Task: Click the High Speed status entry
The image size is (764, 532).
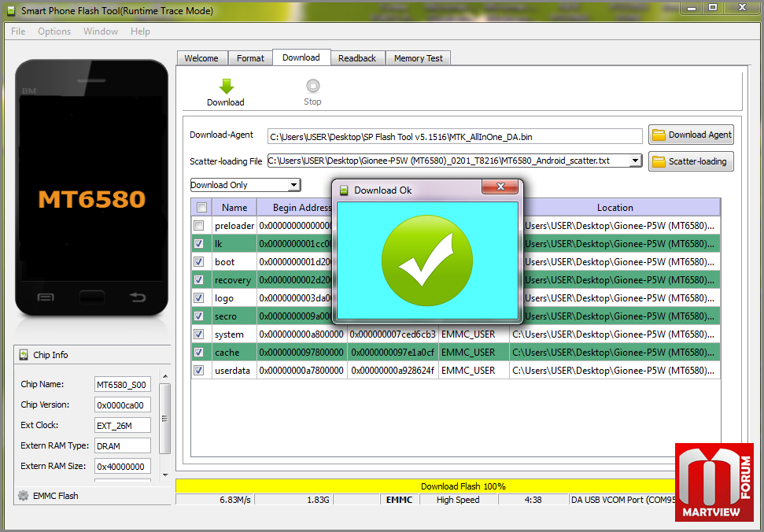Action: tap(458, 500)
